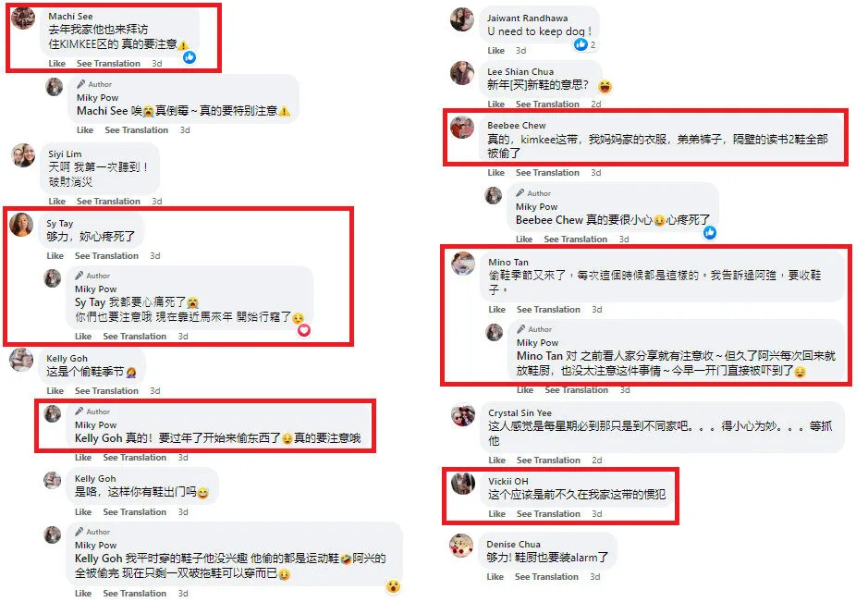Click the haha reaction on Lee Shian Chua's comment
868x602 pixels.
coord(605,86)
